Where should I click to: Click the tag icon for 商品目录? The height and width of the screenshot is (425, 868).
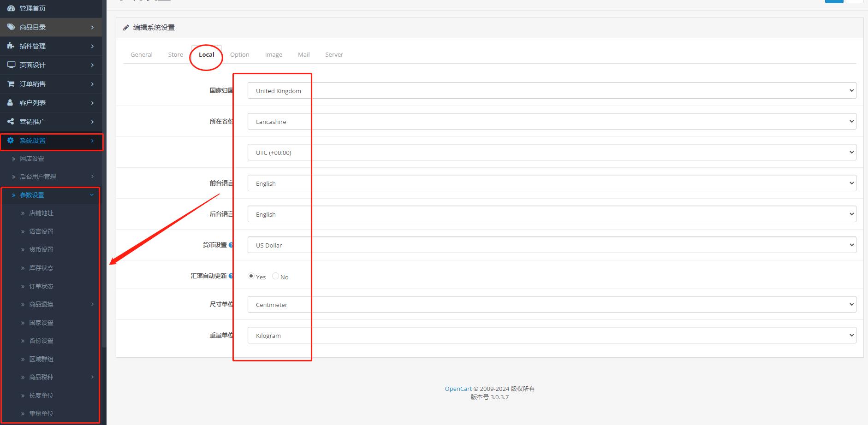(11, 27)
